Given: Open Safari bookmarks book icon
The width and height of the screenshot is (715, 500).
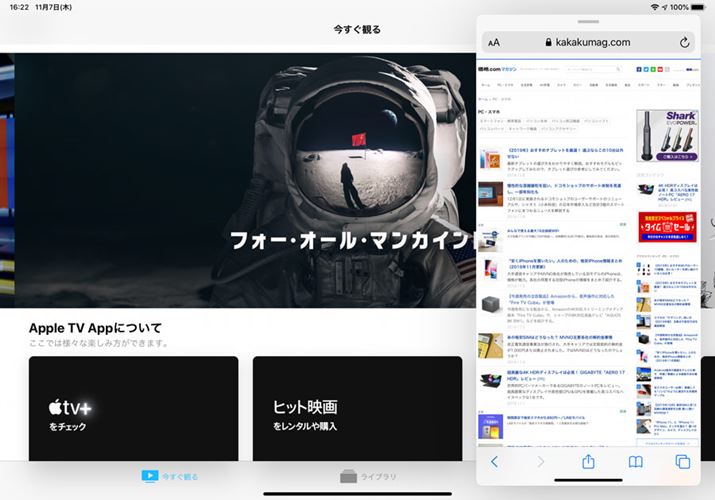Looking at the screenshot, I should [636, 462].
